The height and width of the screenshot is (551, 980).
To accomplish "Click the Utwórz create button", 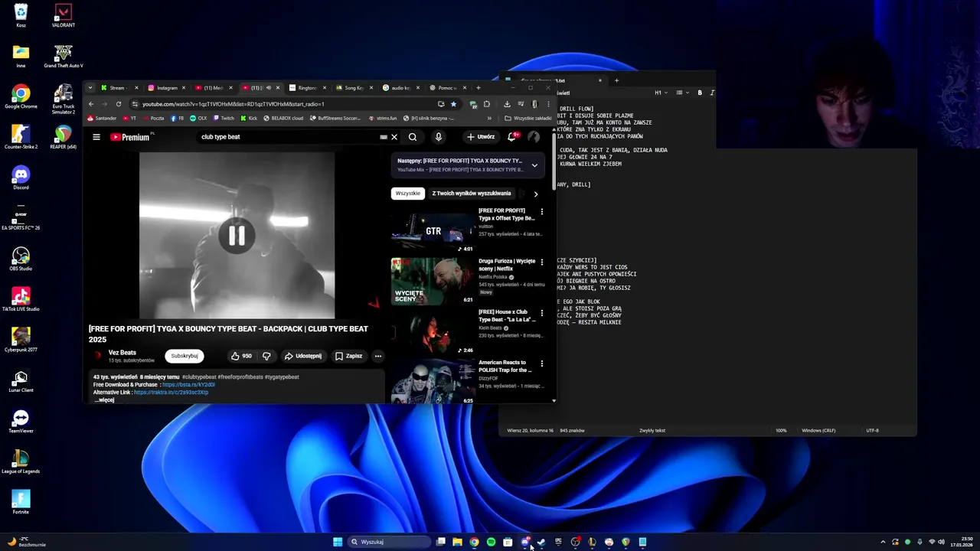I will [x=481, y=137].
